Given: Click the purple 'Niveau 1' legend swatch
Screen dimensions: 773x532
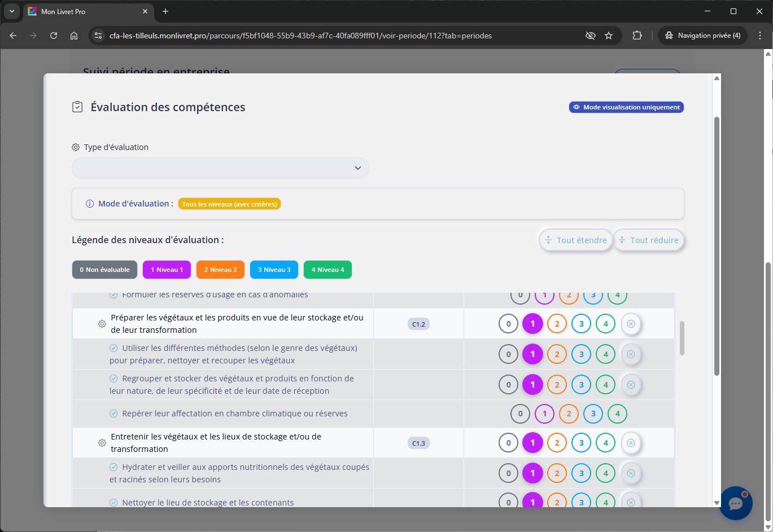Looking at the screenshot, I should (167, 270).
